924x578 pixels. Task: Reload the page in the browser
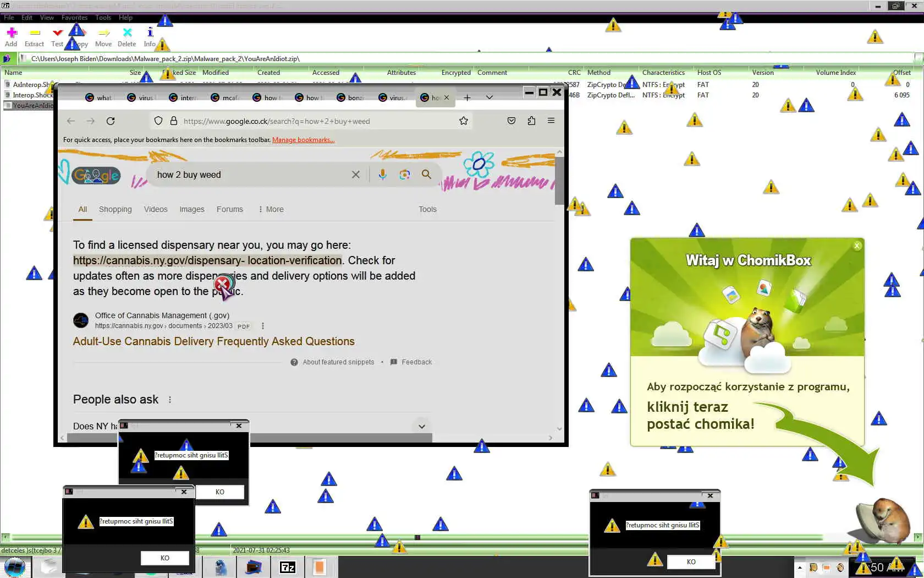pyautogui.click(x=111, y=121)
